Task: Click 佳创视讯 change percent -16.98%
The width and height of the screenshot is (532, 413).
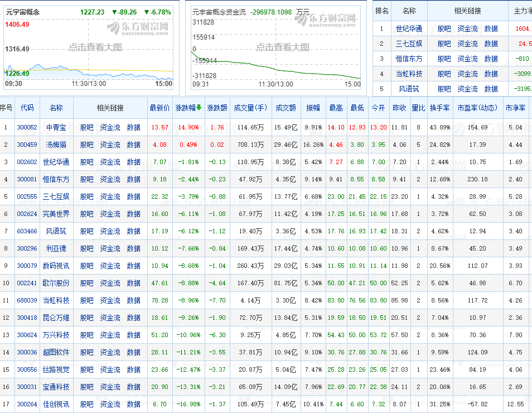Action: tap(188, 404)
